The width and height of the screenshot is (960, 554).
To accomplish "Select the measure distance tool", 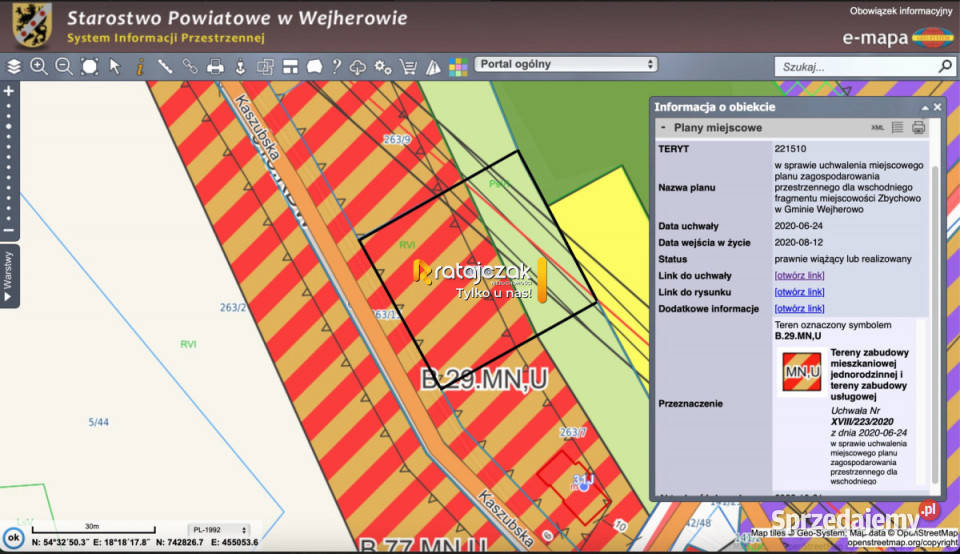I will point(165,66).
